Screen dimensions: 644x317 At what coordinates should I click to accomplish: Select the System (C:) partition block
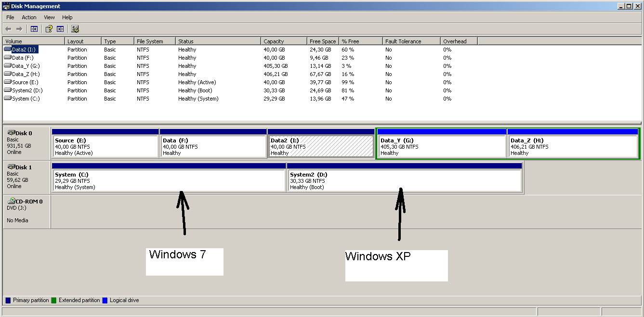(x=169, y=181)
